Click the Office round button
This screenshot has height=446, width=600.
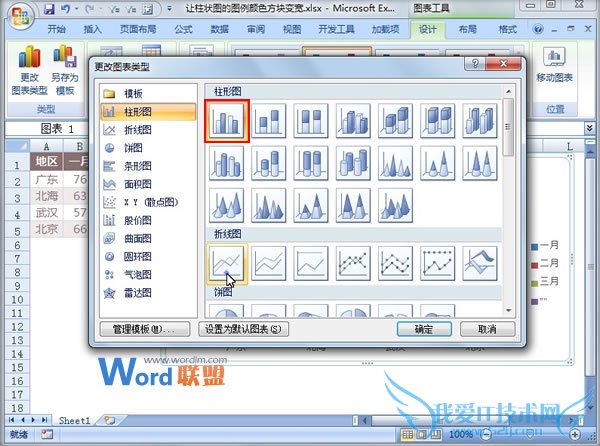[x=20, y=16]
